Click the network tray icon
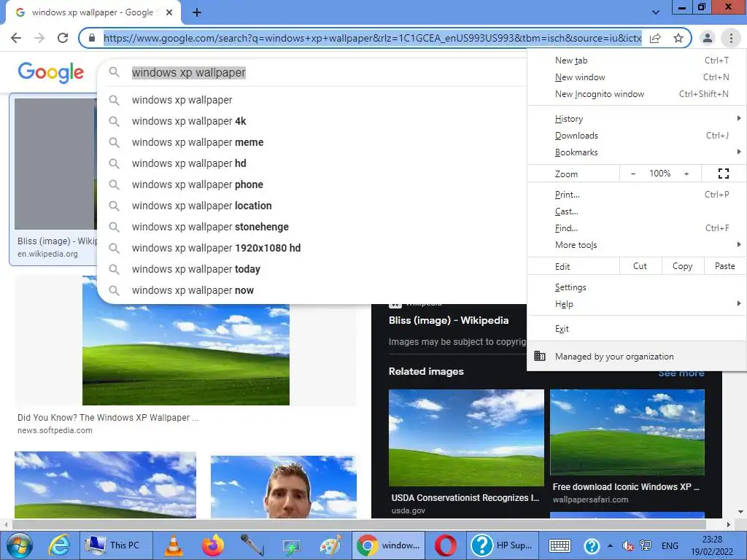Viewport: 747px width, 560px height. pyautogui.click(x=646, y=545)
